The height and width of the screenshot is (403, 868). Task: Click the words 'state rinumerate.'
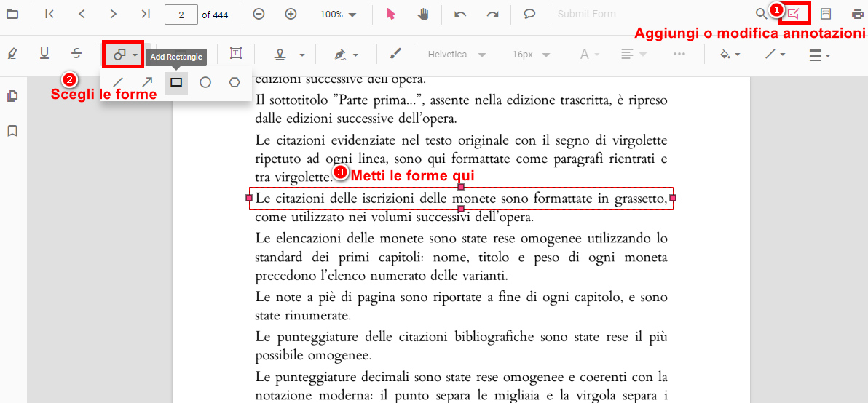pyautogui.click(x=303, y=316)
